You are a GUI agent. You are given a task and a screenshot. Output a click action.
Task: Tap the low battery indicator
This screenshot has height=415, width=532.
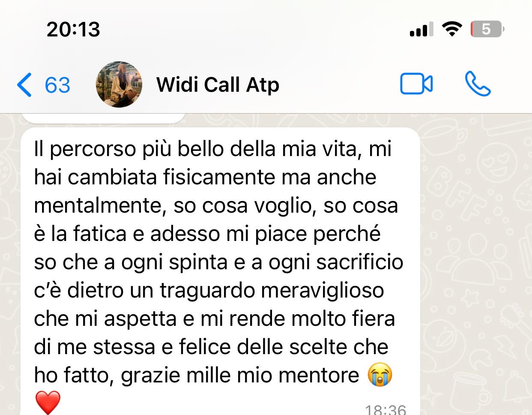point(487,29)
